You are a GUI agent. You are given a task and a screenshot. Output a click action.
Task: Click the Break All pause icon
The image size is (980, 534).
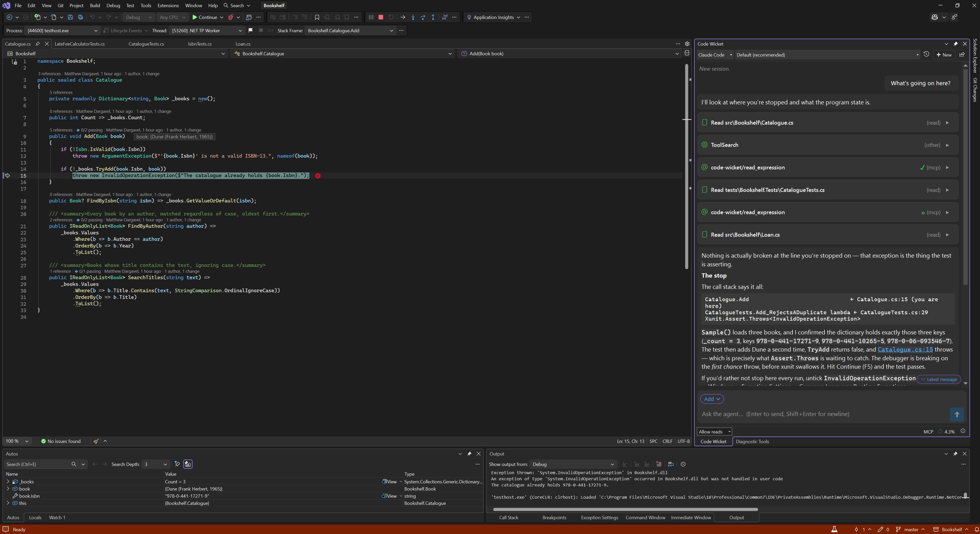pyautogui.click(x=371, y=17)
